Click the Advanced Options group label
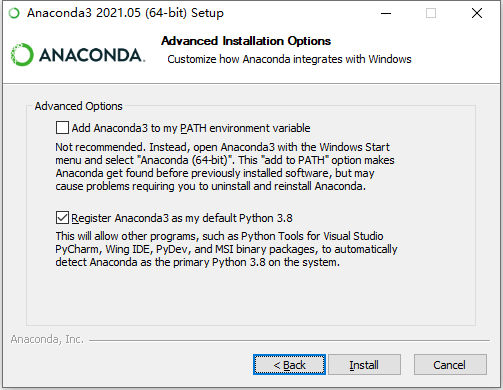 (79, 106)
